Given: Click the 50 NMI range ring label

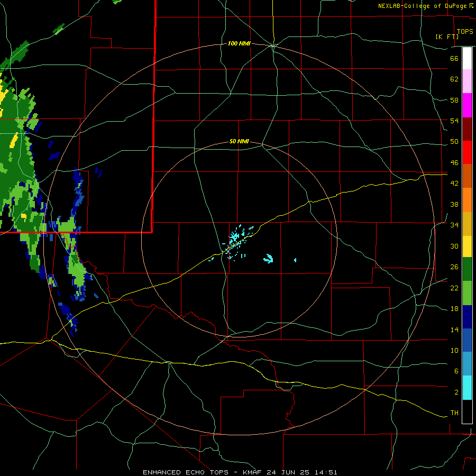Looking at the screenshot, I should click(x=239, y=141).
